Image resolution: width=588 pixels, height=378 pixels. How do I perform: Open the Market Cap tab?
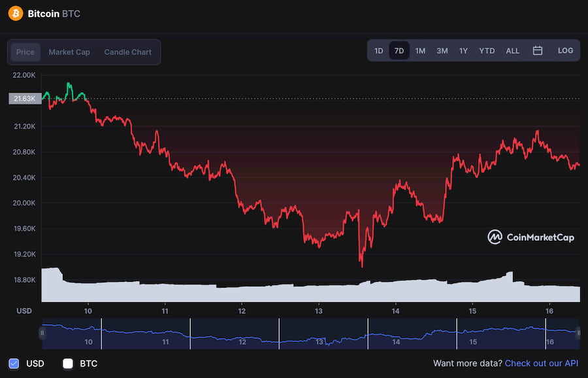pyautogui.click(x=69, y=52)
